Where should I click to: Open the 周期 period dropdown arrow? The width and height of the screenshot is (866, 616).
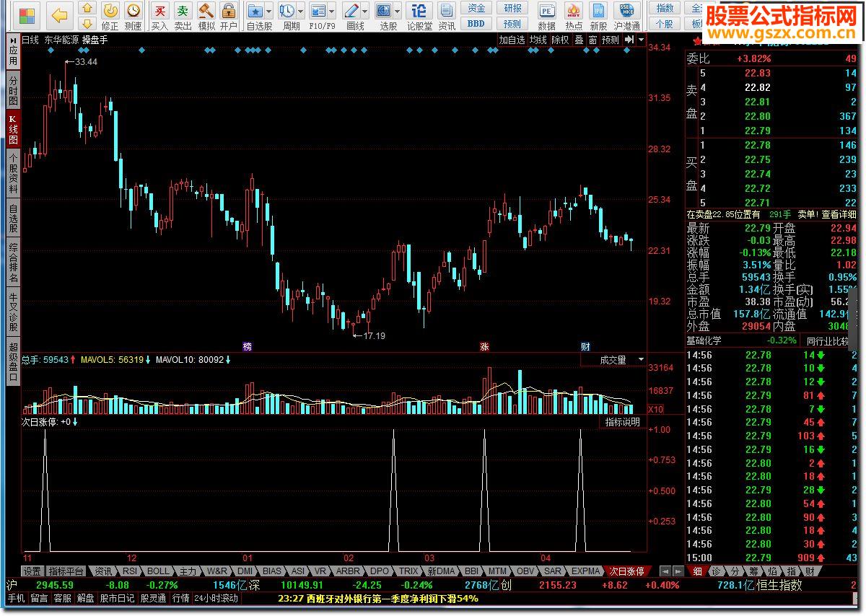[x=299, y=12]
